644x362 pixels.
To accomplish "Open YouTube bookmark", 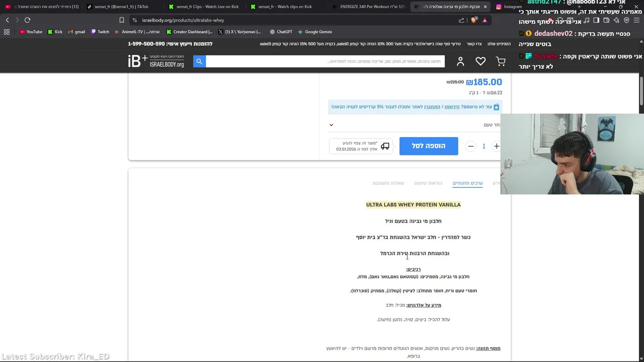I will tap(31, 32).
